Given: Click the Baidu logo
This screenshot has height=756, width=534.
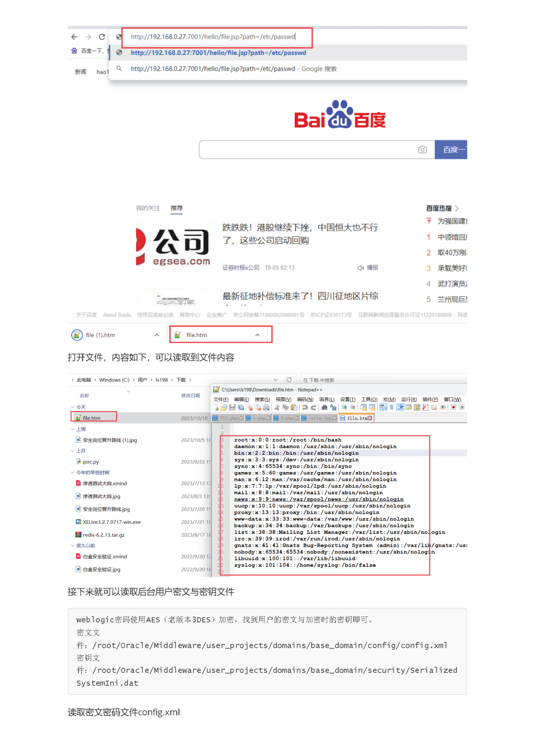Looking at the screenshot, I should coord(340,115).
